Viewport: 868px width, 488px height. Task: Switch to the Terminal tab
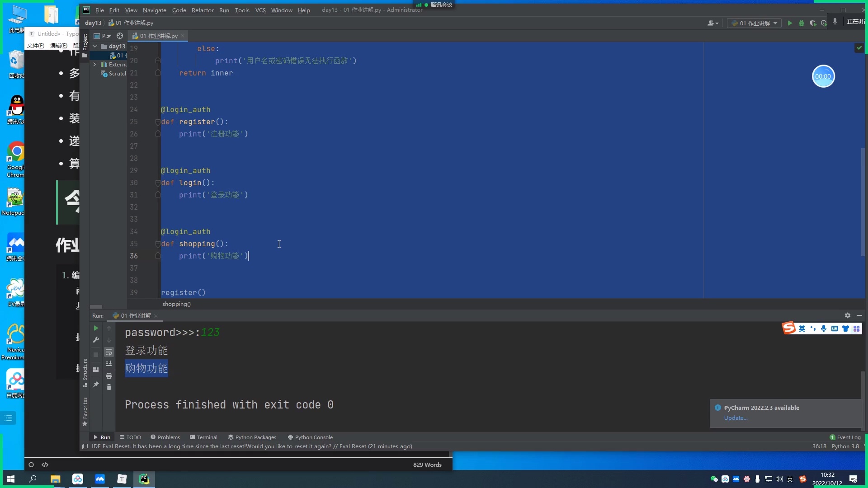click(204, 437)
